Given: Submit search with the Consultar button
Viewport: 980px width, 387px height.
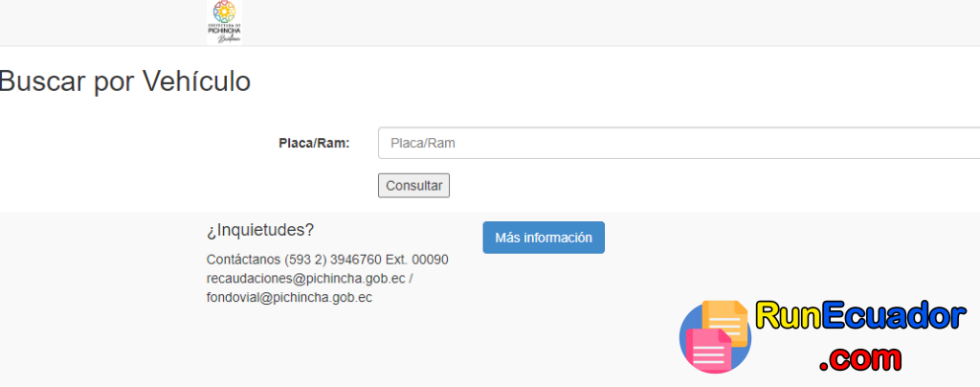Looking at the screenshot, I should point(413,186).
